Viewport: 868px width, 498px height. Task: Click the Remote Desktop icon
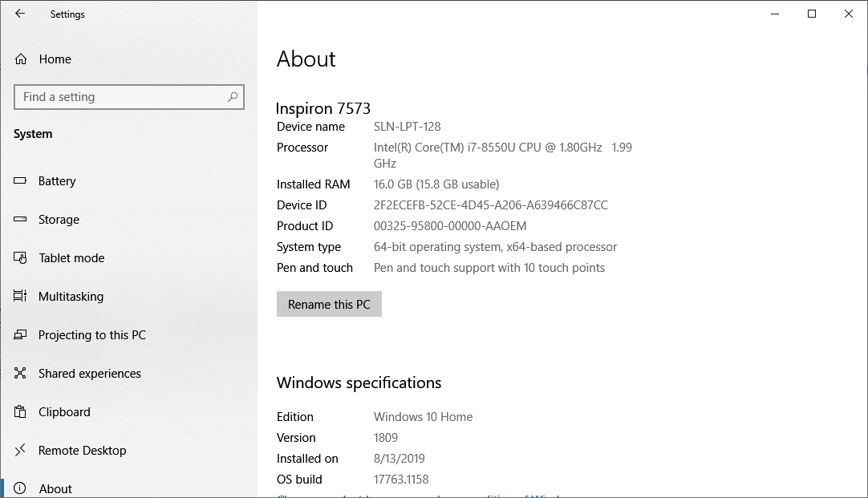[20, 450]
